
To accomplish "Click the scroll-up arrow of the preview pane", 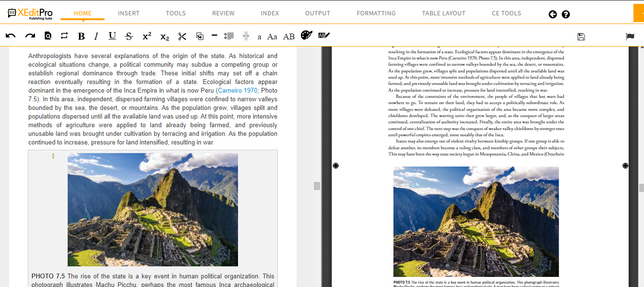I will pos(641,48).
